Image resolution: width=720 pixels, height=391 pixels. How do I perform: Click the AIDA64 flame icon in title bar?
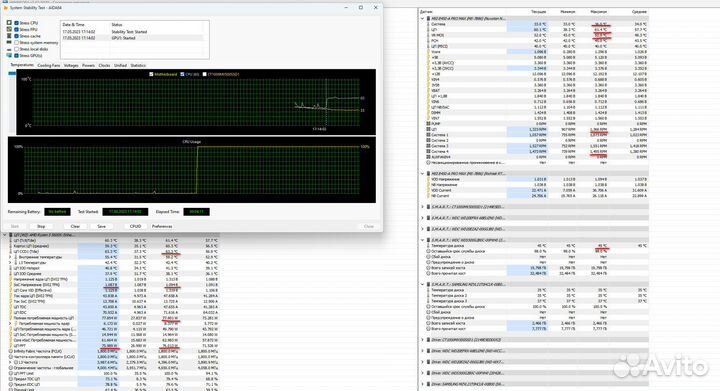pos(6,8)
